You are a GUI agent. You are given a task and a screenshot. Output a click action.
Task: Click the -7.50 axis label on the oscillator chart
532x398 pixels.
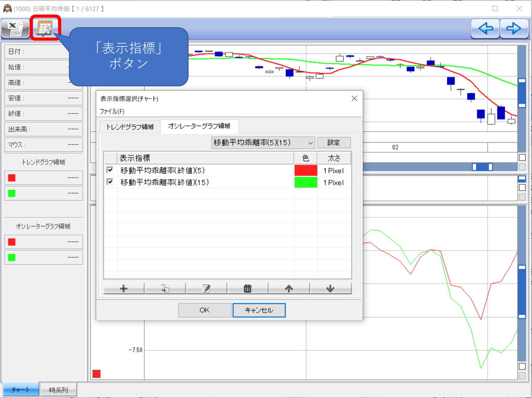coord(135,350)
